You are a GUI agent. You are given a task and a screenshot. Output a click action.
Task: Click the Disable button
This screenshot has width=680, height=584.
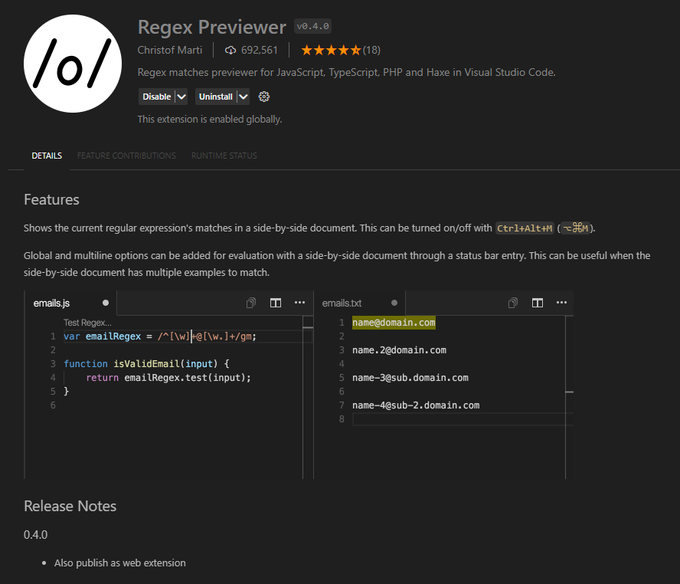pos(157,97)
